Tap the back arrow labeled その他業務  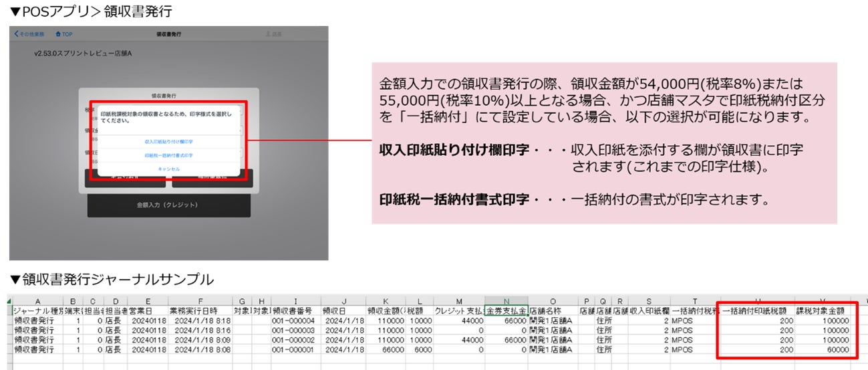29,33
